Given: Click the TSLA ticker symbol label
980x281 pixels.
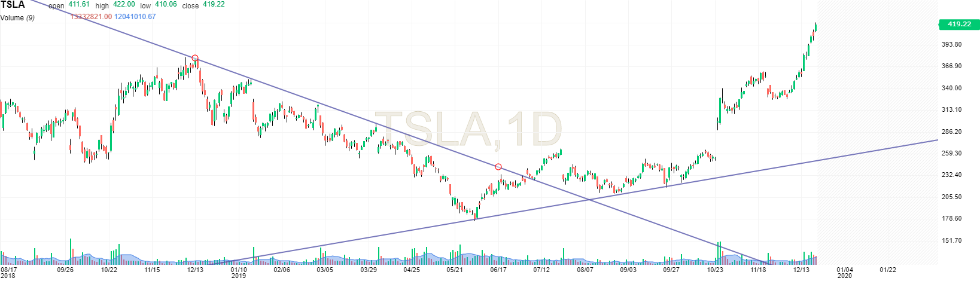Looking at the screenshot, I should 13,5.
